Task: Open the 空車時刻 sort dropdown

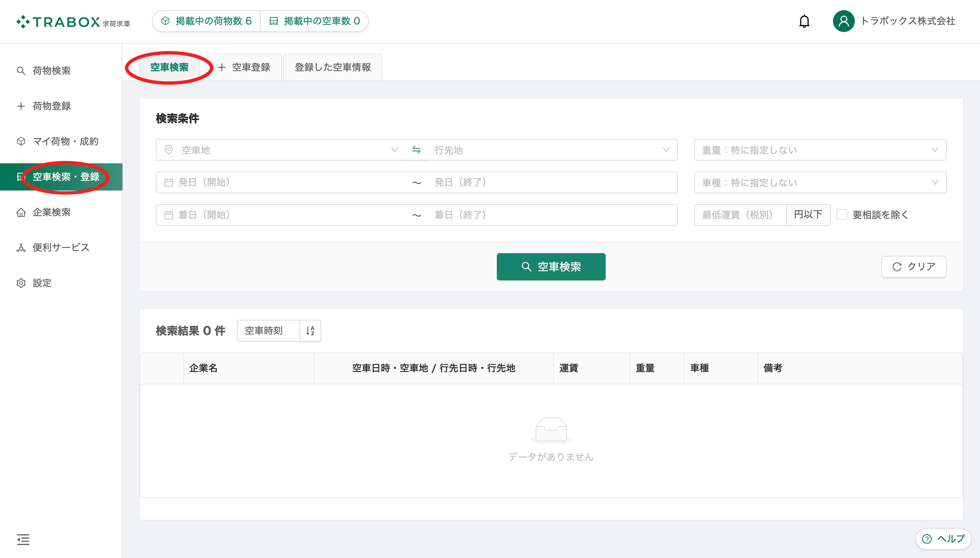Action: pyautogui.click(x=268, y=330)
